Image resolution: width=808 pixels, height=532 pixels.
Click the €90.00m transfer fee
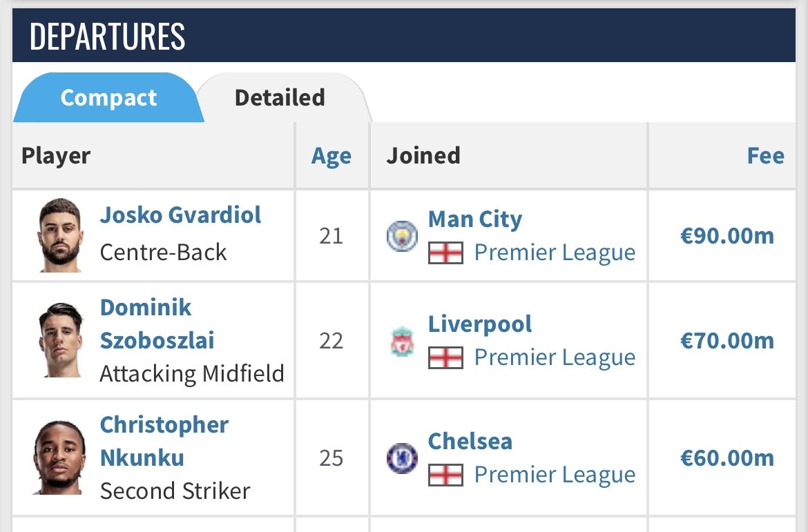[x=727, y=237]
